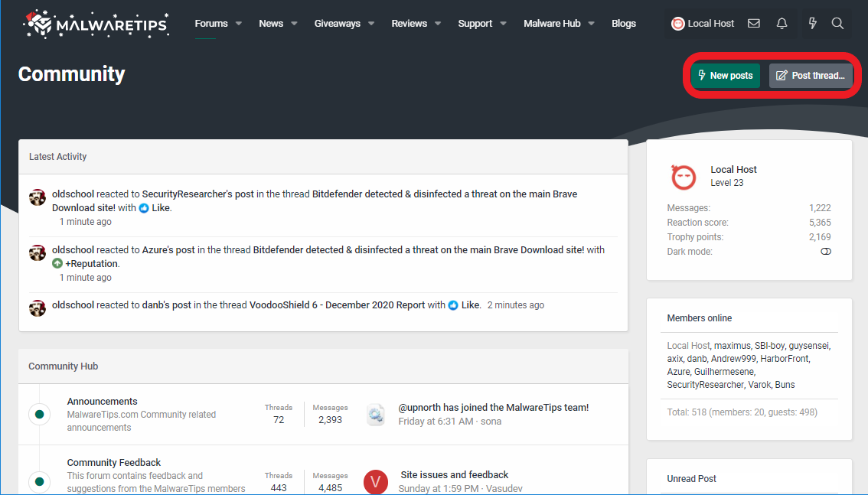The width and height of the screenshot is (868, 495).
Task: Open Azure's post link
Action: pyautogui.click(x=168, y=250)
